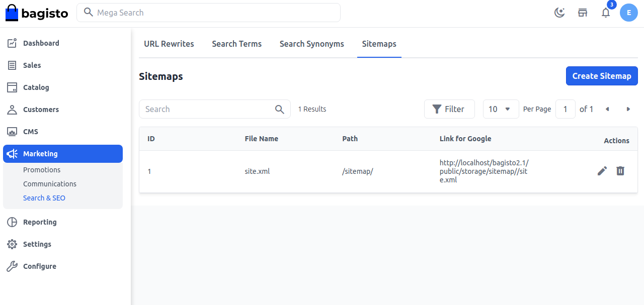This screenshot has height=305, width=644.
Task: Open the per page dropdown showing 10
Action: (x=501, y=109)
